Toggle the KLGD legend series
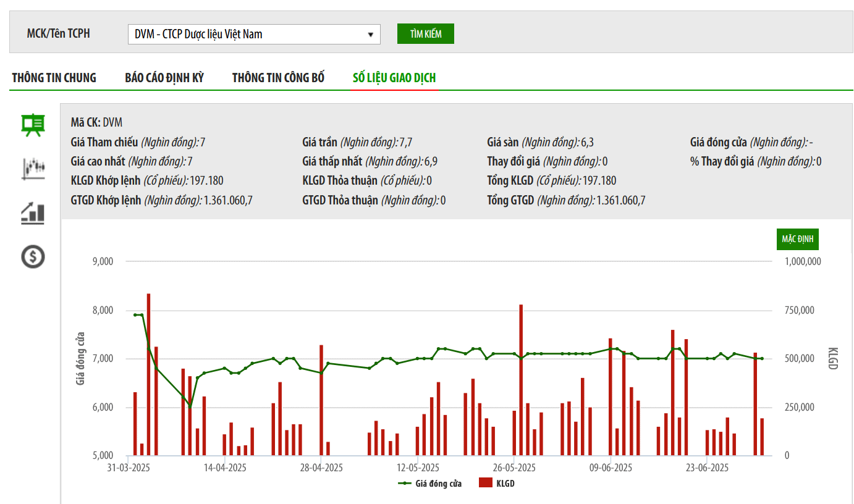 click(x=497, y=484)
